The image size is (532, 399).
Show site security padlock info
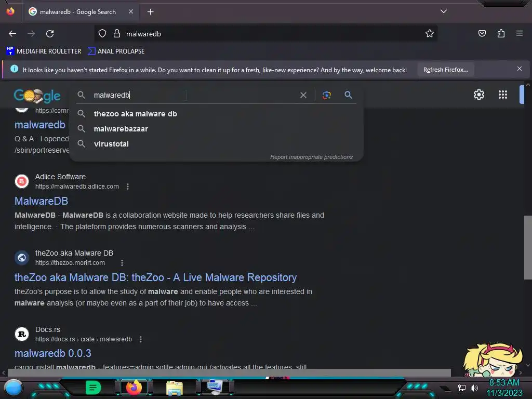[x=117, y=34]
